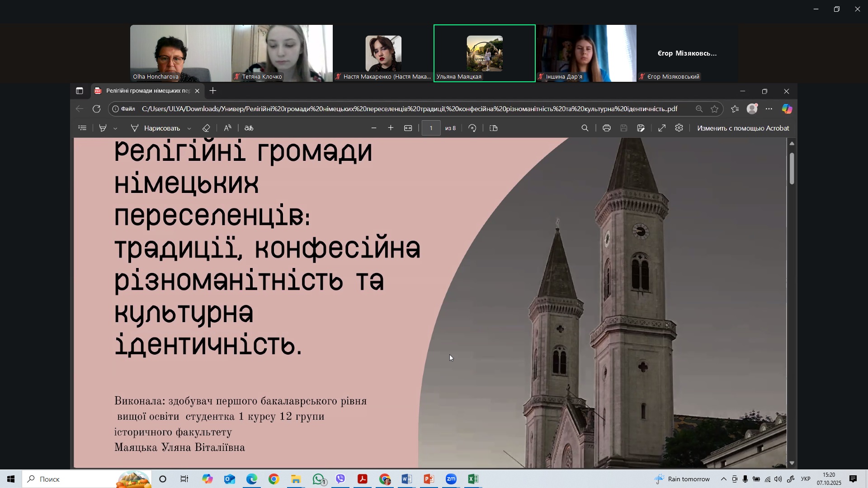
Task: Activate Read aloud icon
Action: [227, 128]
